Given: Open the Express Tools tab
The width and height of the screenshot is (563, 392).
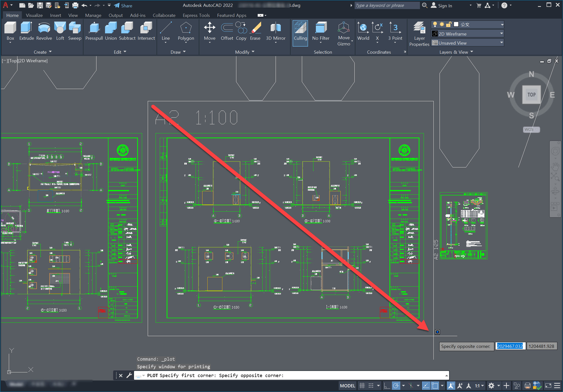Looking at the screenshot, I should coord(196,15).
